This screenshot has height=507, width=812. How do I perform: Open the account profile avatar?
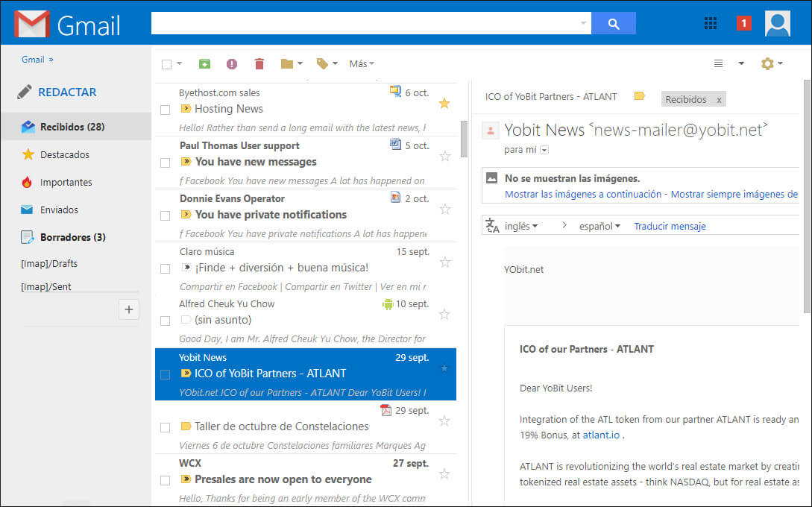777,24
